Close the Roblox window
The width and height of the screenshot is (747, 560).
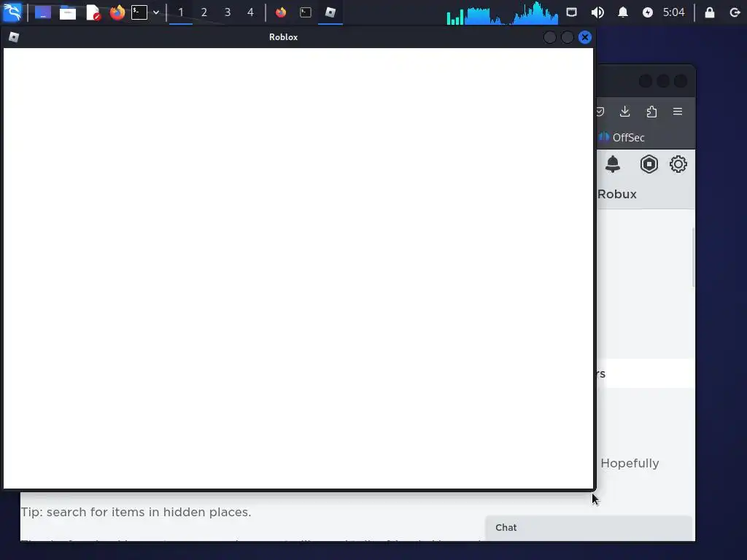click(x=584, y=37)
